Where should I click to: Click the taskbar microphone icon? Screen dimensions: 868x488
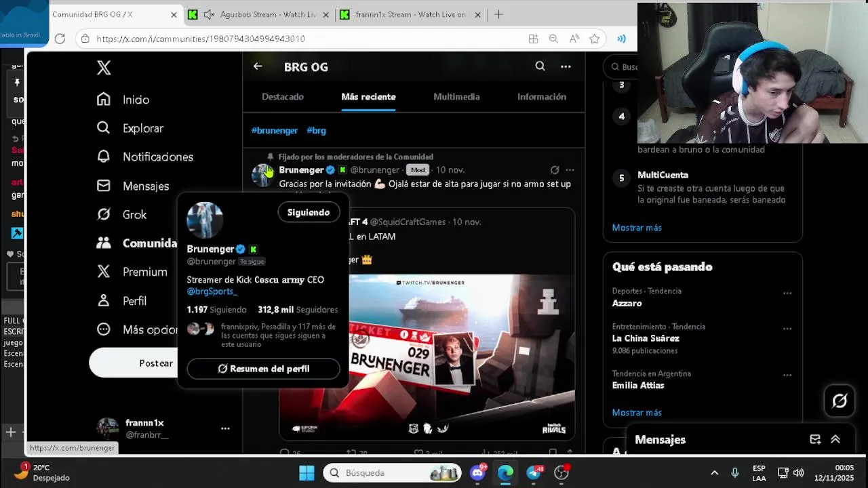(x=735, y=473)
